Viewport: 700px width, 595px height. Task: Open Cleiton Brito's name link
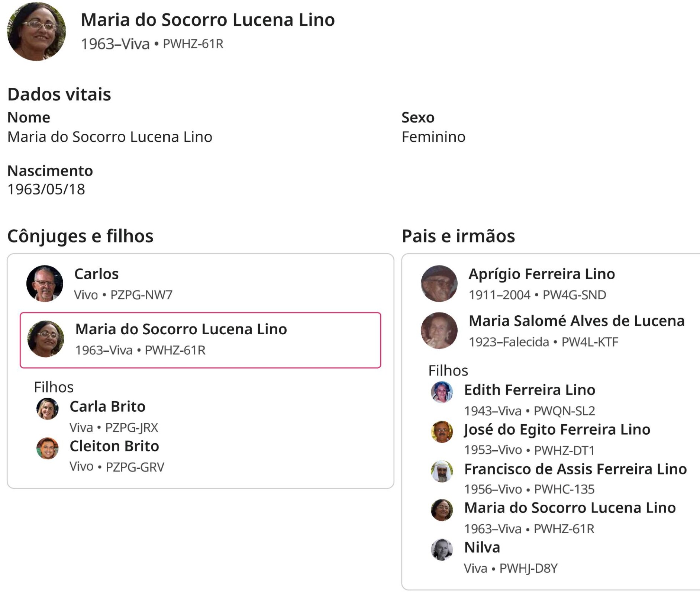click(114, 446)
